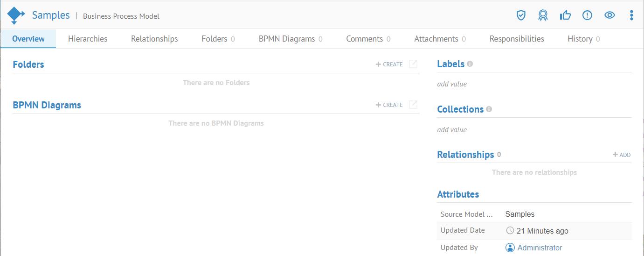Add a new relationship

coord(622,155)
